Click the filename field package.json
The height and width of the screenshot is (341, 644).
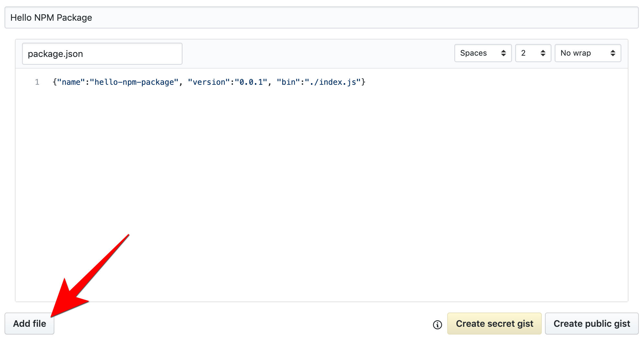102,53
